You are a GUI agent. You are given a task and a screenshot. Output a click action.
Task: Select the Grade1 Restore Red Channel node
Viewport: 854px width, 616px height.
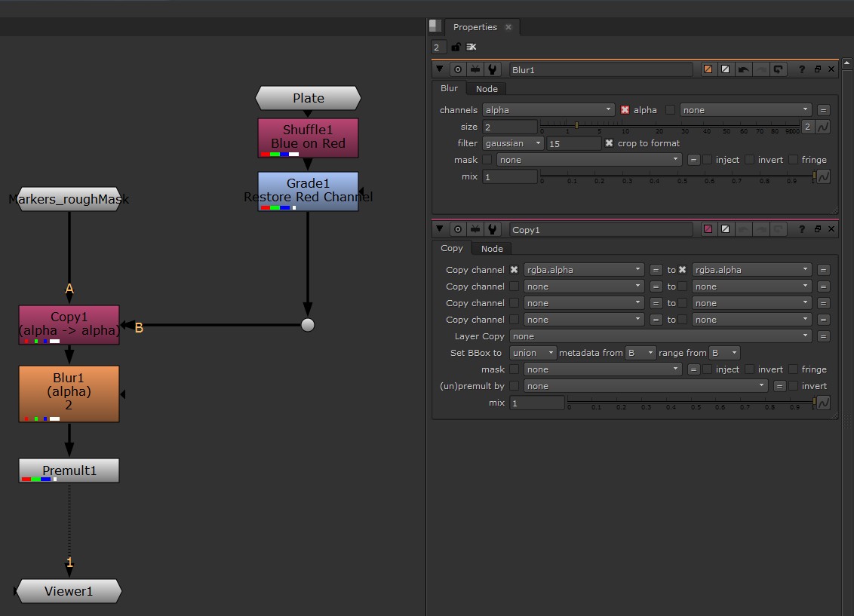click(x=308, y=191)
